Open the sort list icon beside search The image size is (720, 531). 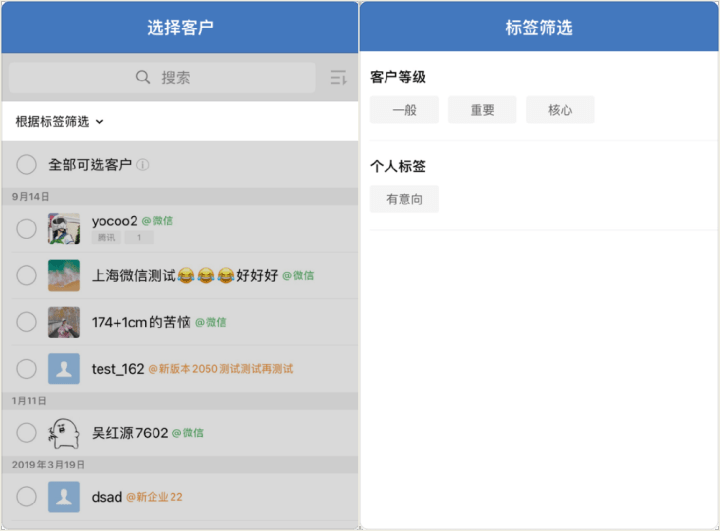point(337,78)
